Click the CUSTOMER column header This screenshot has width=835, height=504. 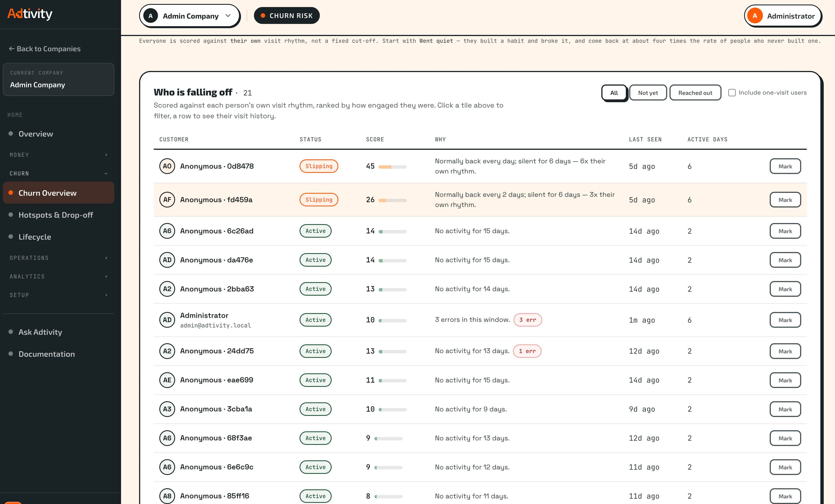[174, 139]
